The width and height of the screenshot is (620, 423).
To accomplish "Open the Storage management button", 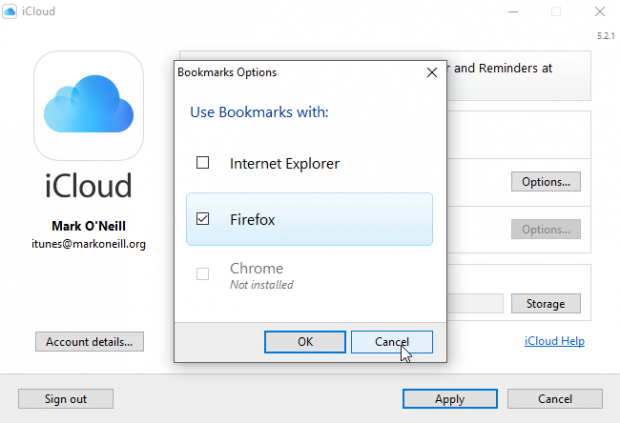I will pos(545,303).
